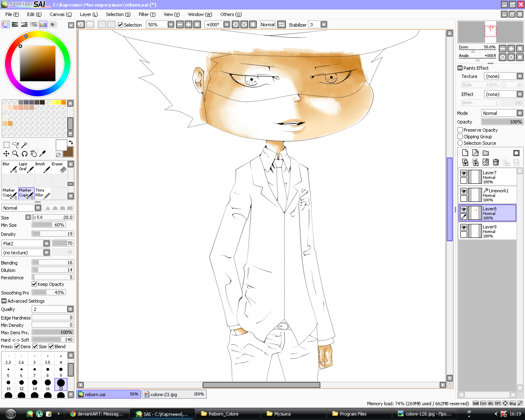Choose the Eraser tool
525x420 pixels.
pos(59,167)
